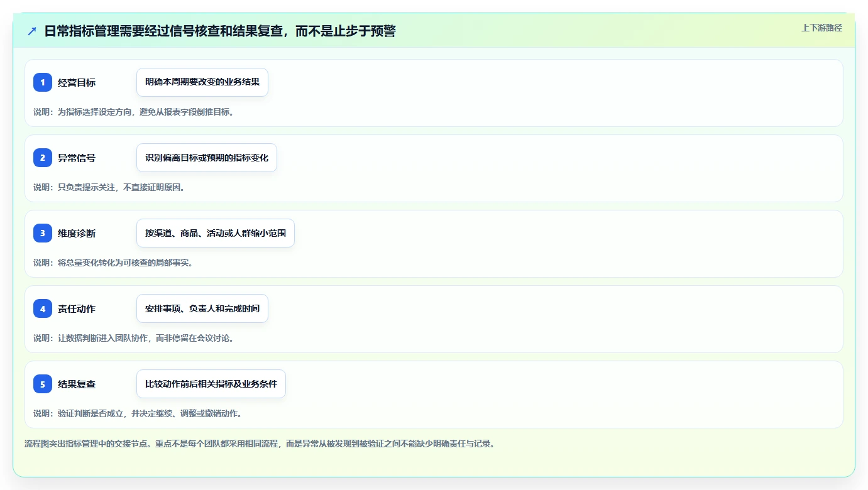Click the step 2 number badge

43,158
